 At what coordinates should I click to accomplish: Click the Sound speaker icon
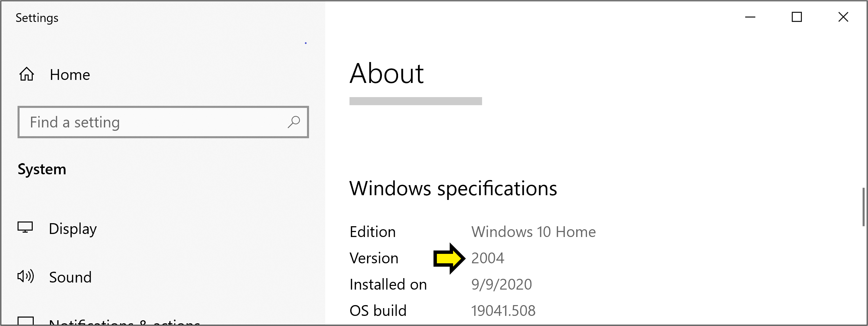pos(25,277)
